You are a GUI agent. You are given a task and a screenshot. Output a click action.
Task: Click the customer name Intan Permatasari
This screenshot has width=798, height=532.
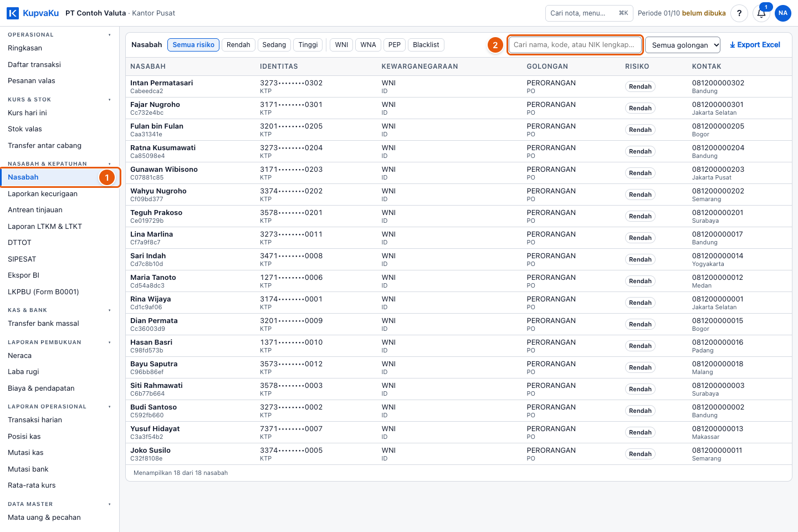[x=162, y=83]
